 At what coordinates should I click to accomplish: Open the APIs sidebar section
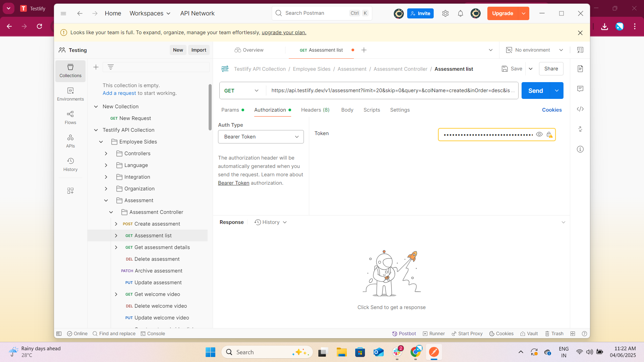coord(70,141)
